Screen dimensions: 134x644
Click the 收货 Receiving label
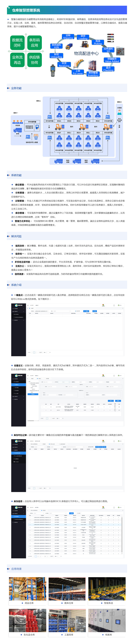64,64
